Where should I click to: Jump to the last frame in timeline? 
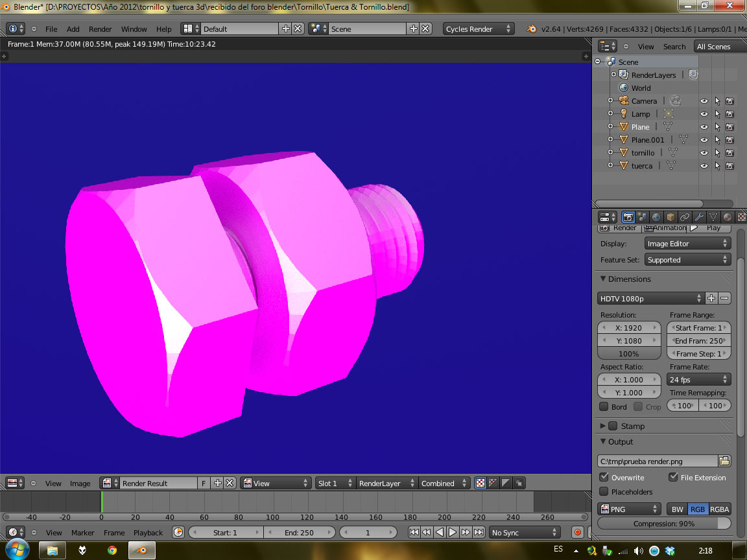pyautogui.click(x=479, y=532)
